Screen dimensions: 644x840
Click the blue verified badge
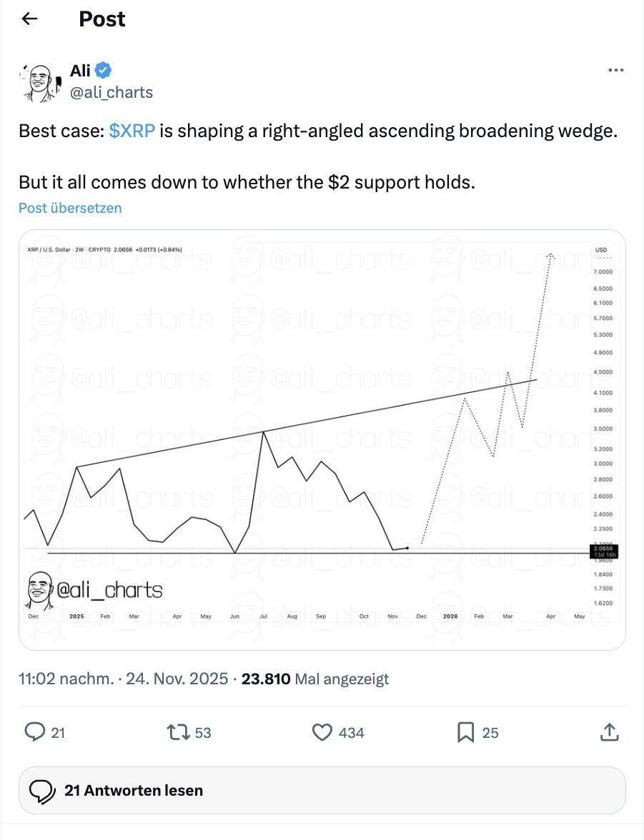click(x=104, y=70)
